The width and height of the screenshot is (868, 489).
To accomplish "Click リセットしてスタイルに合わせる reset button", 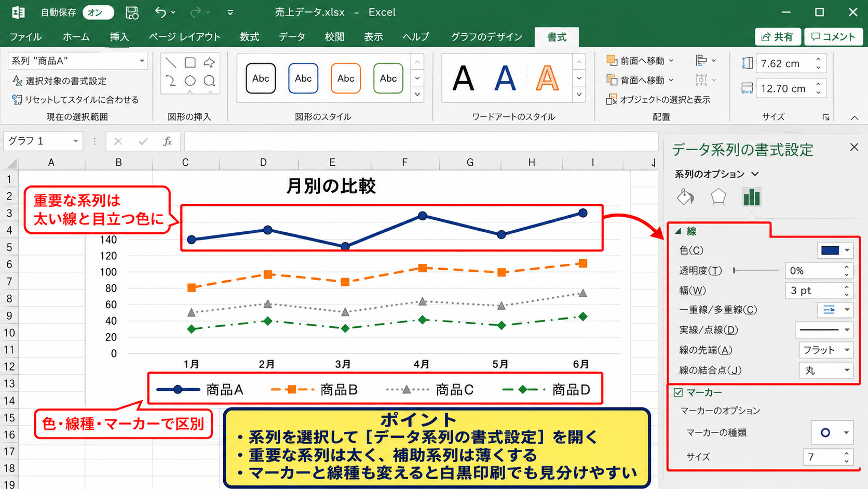I will click(75, 99).
